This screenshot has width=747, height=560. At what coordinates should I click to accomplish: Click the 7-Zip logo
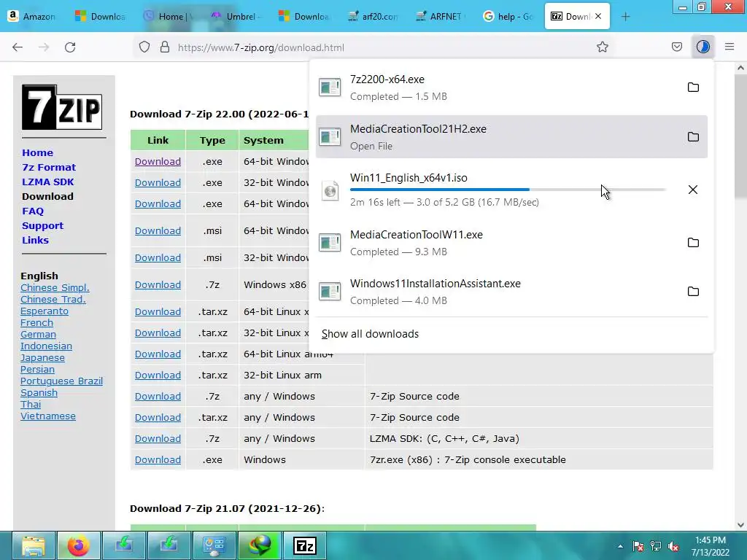62,107
